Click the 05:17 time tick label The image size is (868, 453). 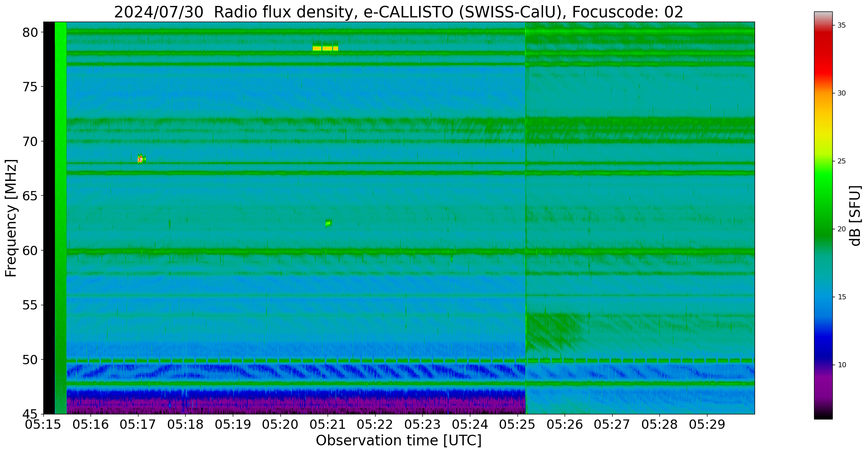pos(138,424)
